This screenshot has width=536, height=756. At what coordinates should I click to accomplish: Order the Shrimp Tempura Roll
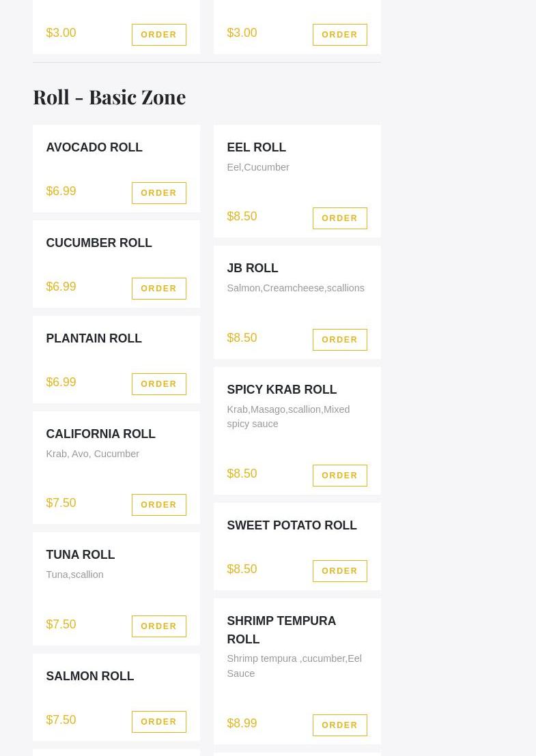[339, 725]
